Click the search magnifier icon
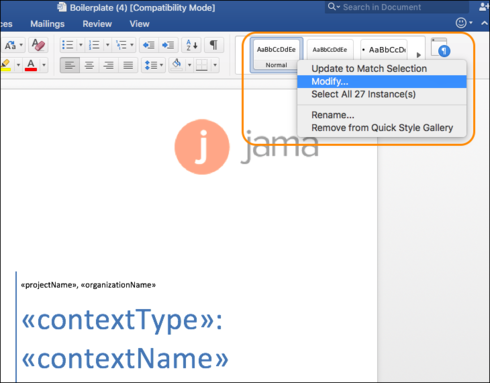The image size is (490, 383). (x=331, y=7)
